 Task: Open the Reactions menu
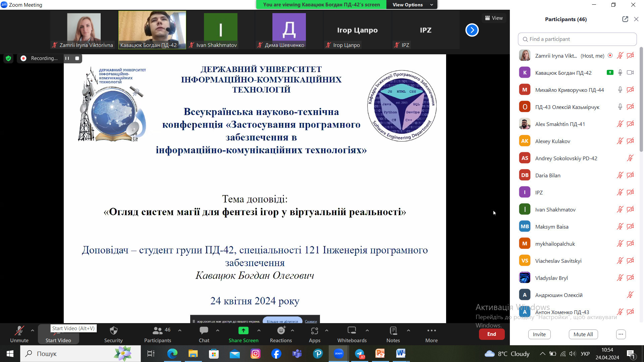[x=281, y=334]
